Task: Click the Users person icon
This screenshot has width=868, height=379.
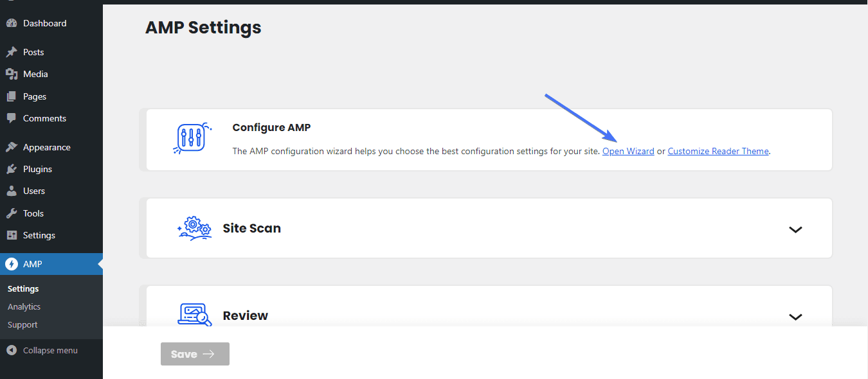Action: [12, 191]
